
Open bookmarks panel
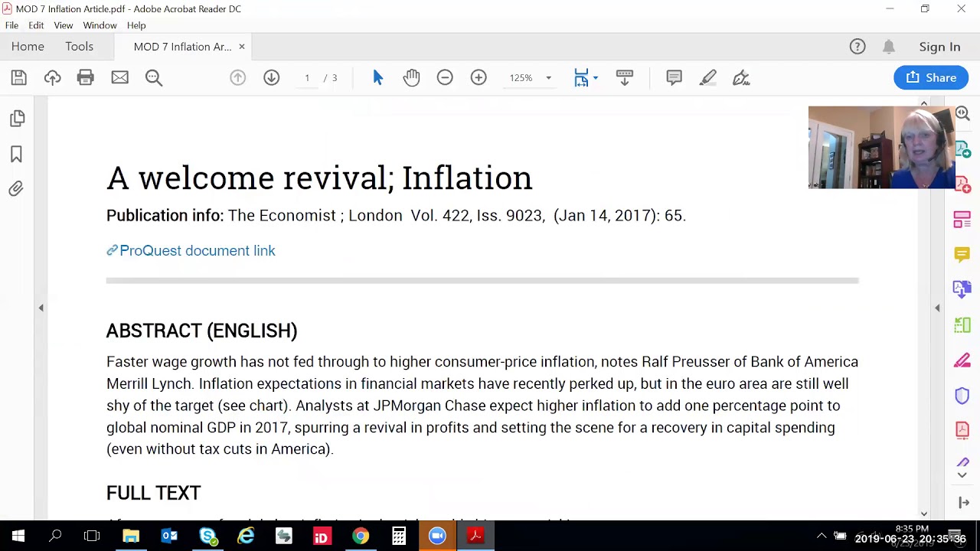pyautogui.click(x=16, y=154)
